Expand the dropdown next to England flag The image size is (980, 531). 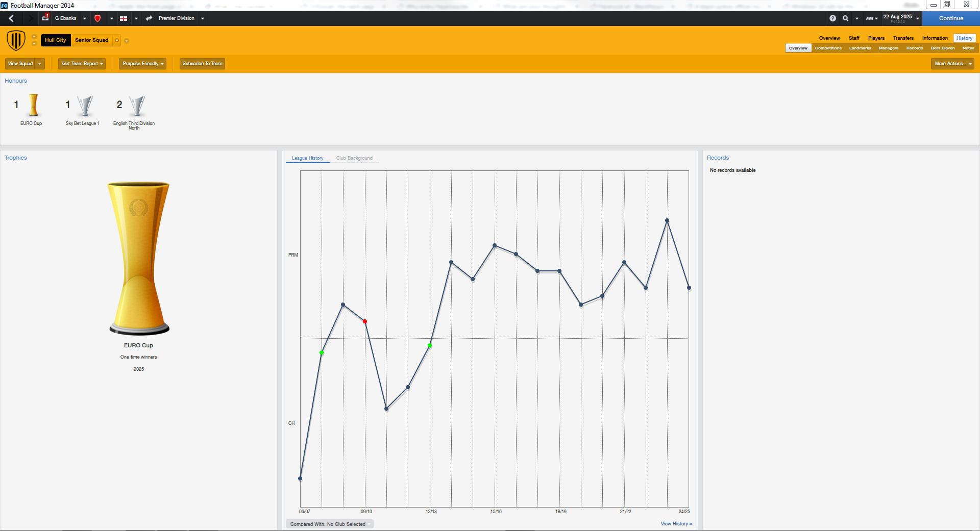coord(136,18)
